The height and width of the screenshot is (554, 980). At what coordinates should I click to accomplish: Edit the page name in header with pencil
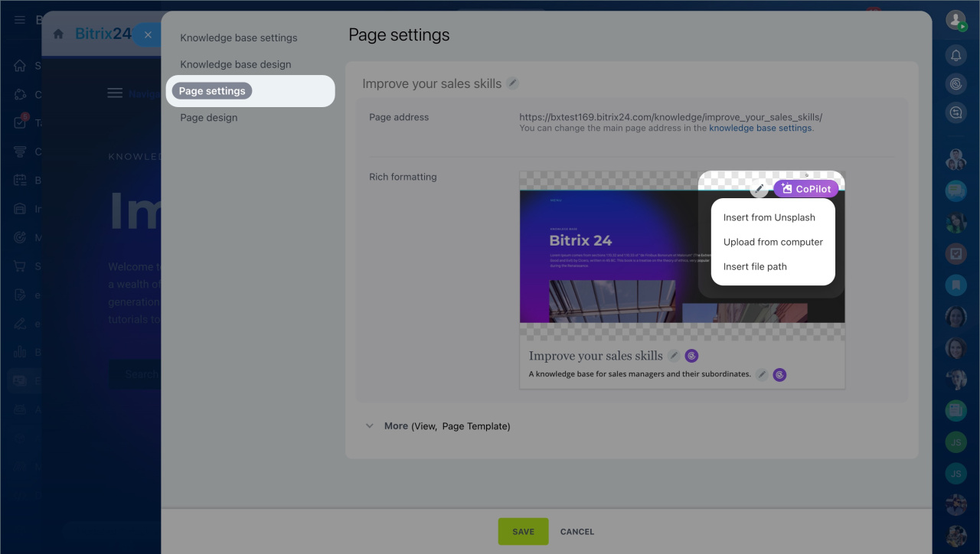(x=513, y=83)
